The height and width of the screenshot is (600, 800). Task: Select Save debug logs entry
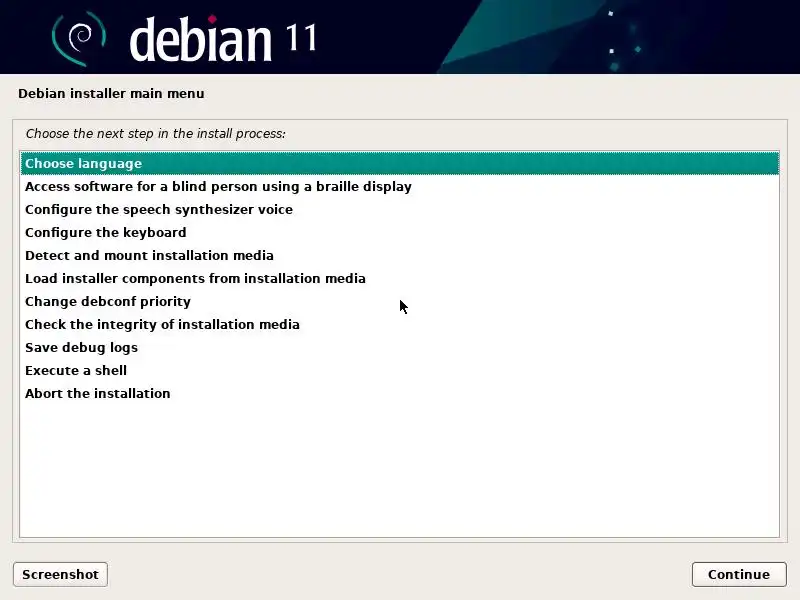[x=400, y=347]
